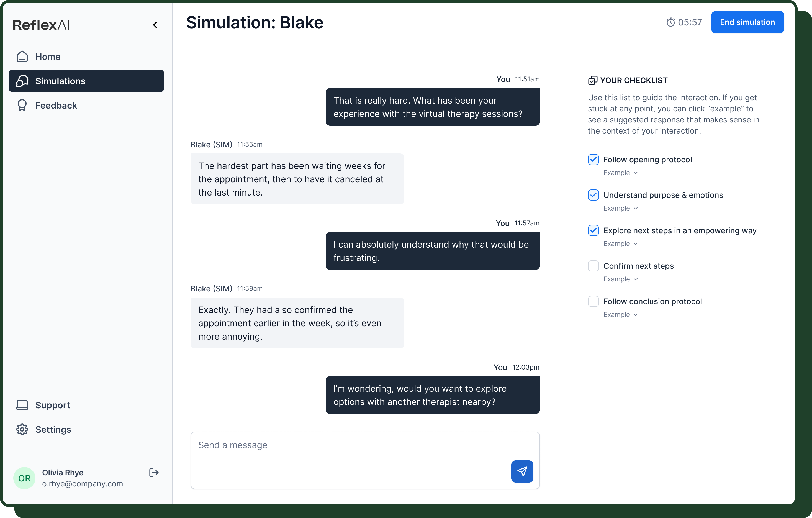This screenshot has height=518, width=812.
Task: Click the Feedback award icon
Action: click(x=22, y=105)
